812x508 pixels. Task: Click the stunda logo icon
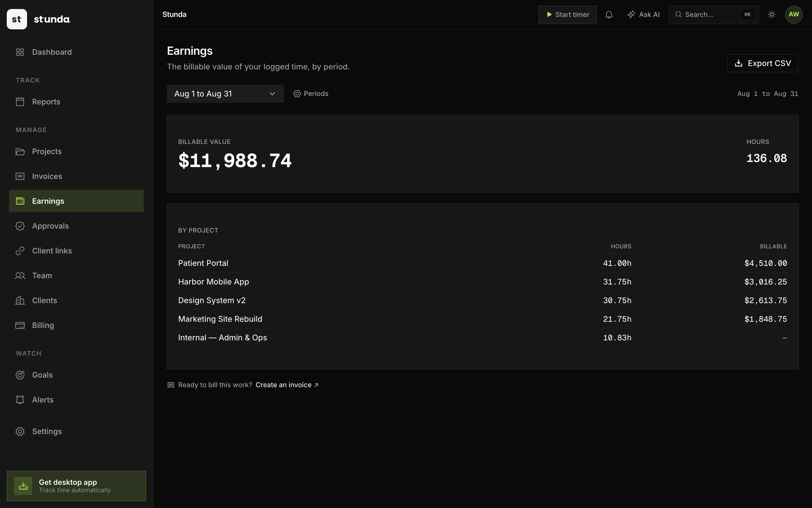[17, 19]
